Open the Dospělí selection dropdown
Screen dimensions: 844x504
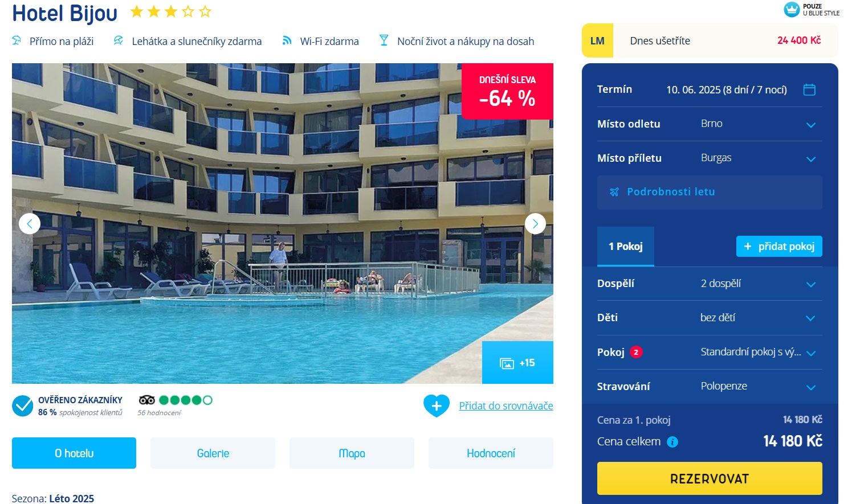pos(710,284)
